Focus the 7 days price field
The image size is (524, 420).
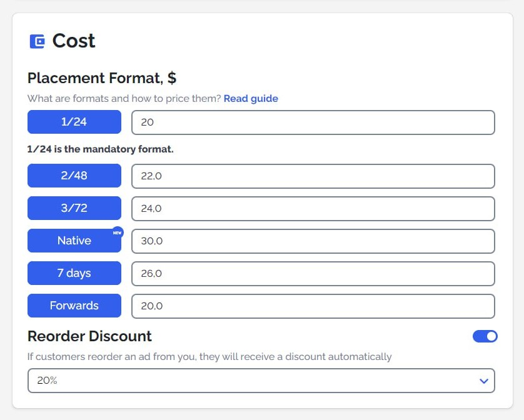[313, 273]
